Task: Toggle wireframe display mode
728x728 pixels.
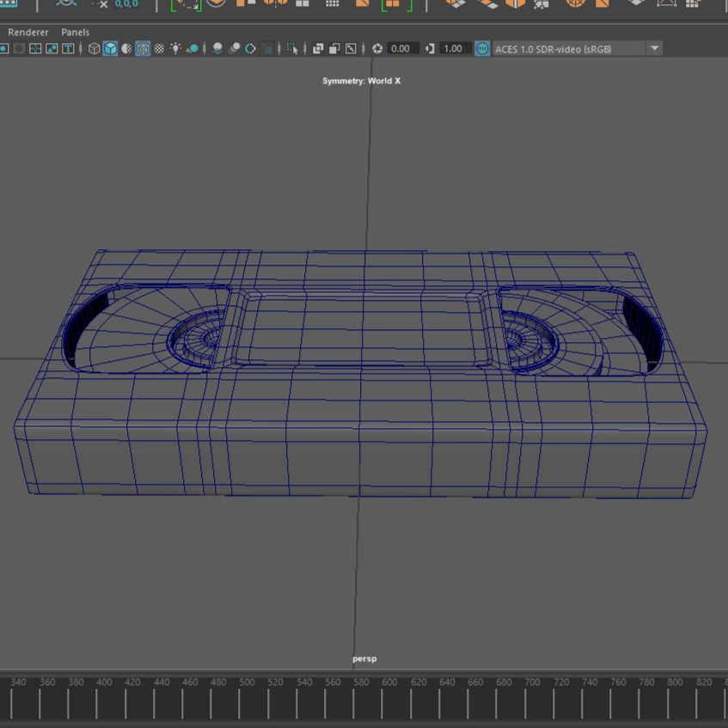Action: (95, 49)
